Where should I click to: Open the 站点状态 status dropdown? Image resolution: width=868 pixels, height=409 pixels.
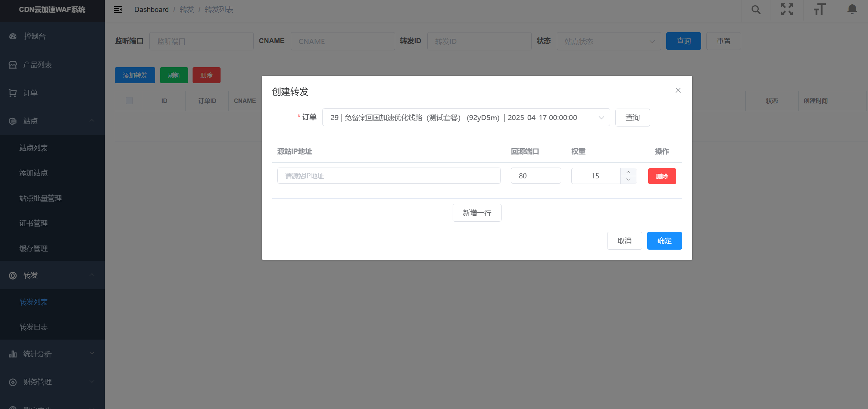tap(609, 41)
